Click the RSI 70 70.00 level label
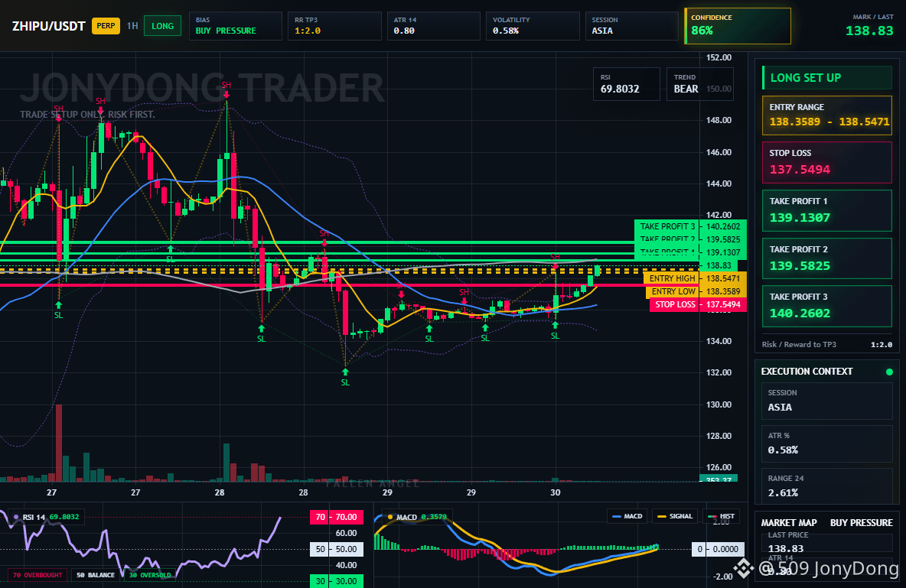 pos(337,517)
